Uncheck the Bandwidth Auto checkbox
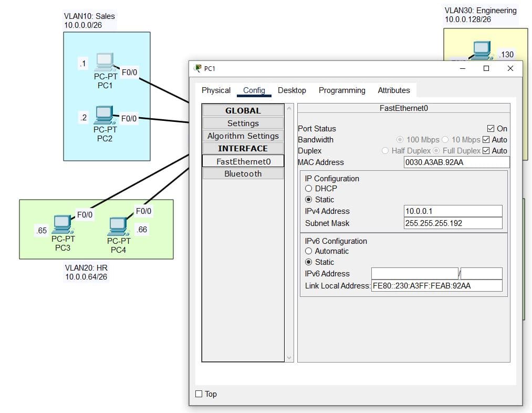Viewport: 532px width, 413px height. pyautogui.click(x=486, y=140)
